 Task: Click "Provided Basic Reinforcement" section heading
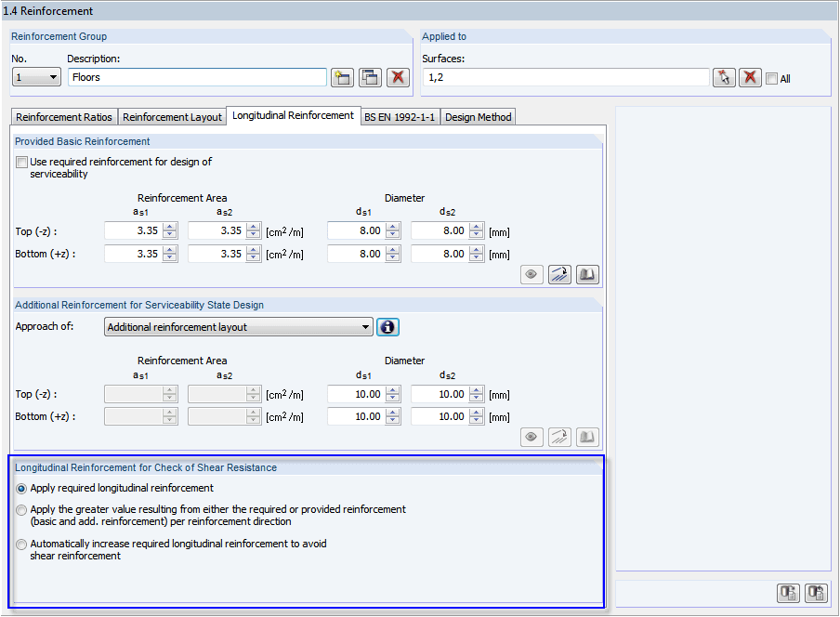point(82,141)
